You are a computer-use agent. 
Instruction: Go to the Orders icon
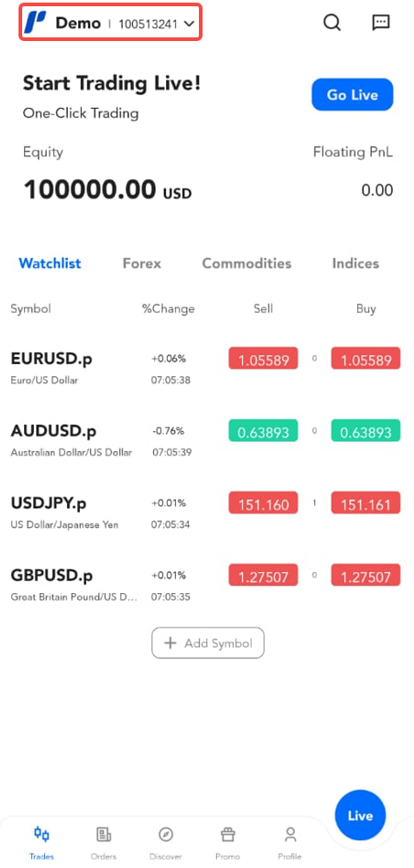104,834
